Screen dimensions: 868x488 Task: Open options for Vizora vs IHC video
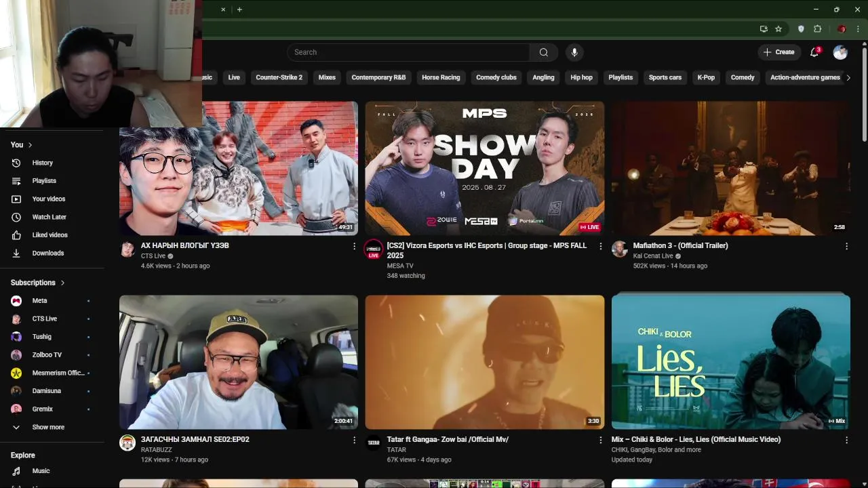(600, 246)
